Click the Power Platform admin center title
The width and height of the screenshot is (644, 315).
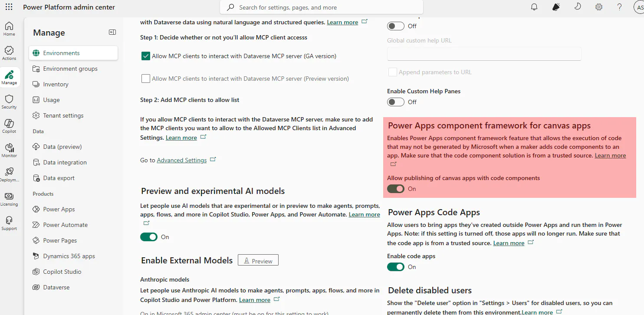(x=69, y=7)
